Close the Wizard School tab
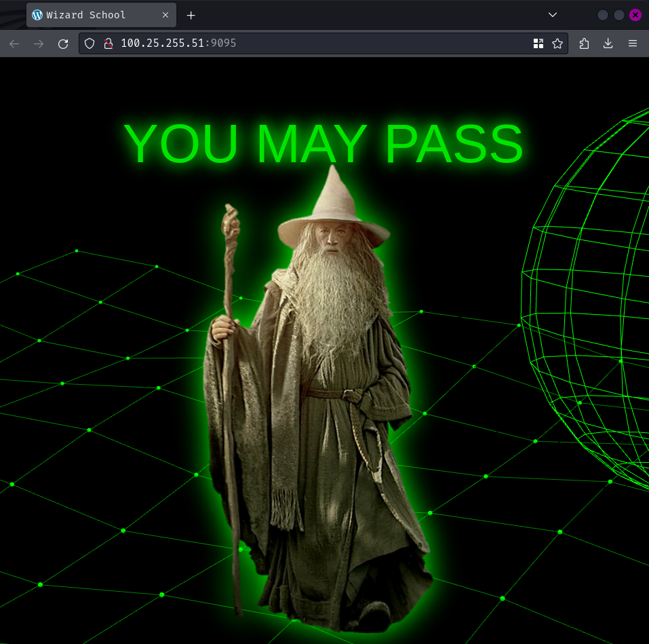Viewport: 649px width, 644px height. (165, 15)
